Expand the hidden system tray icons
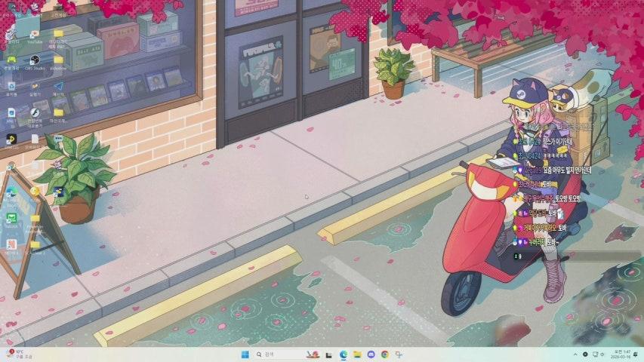The image size is (644, 362). pos(575,354)
